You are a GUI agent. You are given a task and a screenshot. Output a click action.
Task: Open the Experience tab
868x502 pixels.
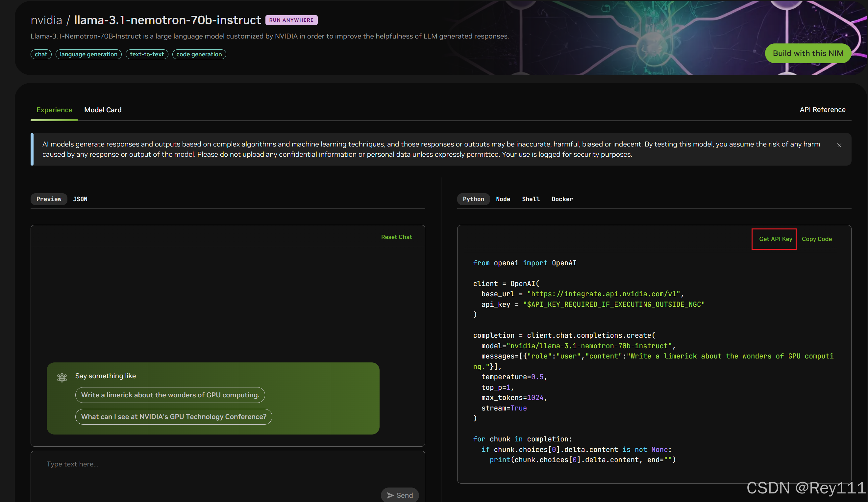tap(54, 110)
